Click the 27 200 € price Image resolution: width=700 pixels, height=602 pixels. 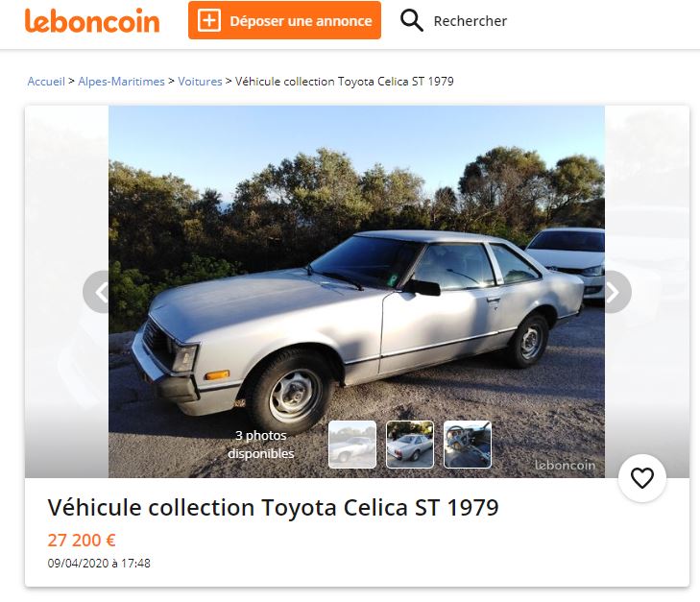(82, 540)
